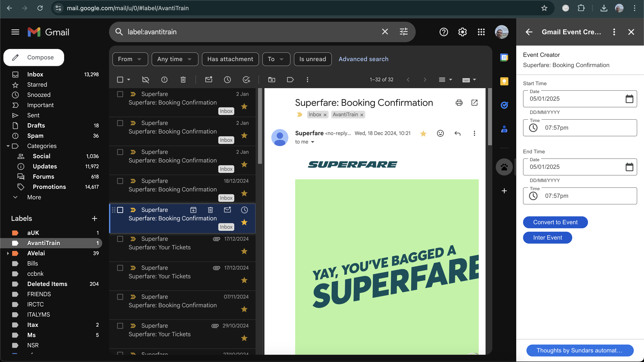Expand the From filter dropdown
The image size is (644, 362).
[x=130, y=59]
